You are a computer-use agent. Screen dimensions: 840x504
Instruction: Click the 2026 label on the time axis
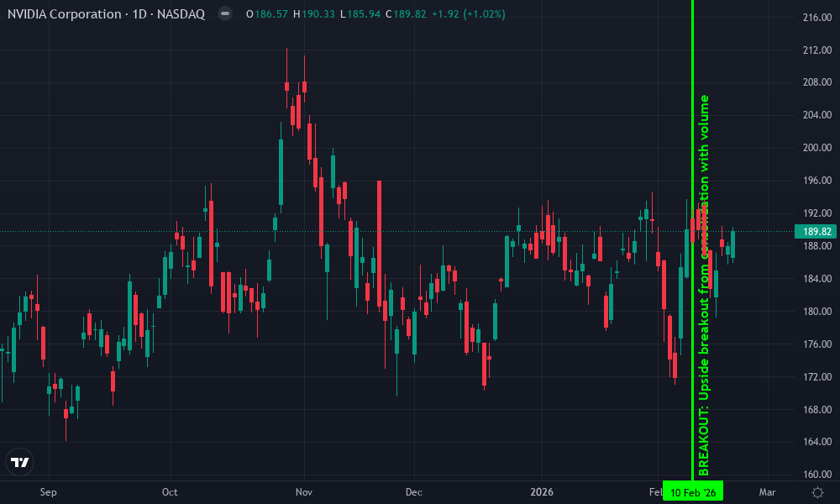click(542, 492)
